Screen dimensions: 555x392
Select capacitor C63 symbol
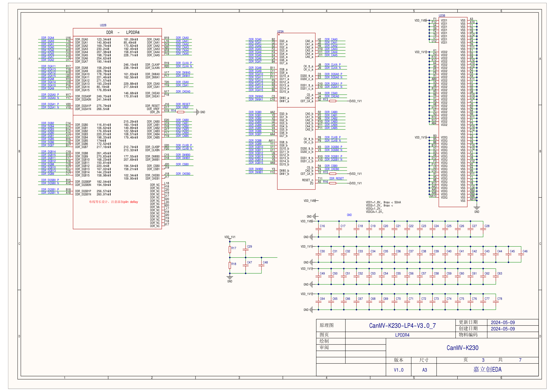pyautogui.click(x=495, y=277)
